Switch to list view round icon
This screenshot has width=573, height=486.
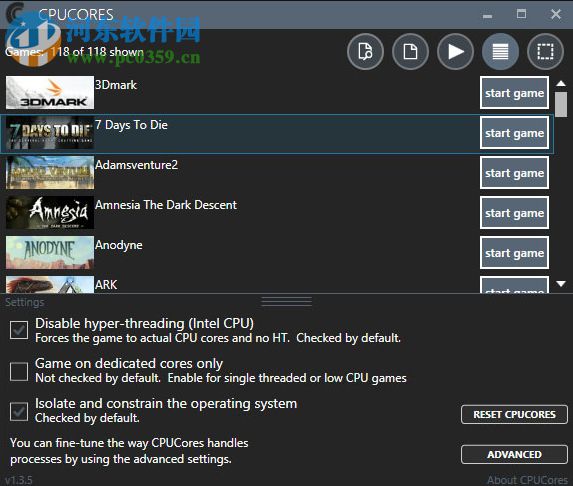pos(500,52)
